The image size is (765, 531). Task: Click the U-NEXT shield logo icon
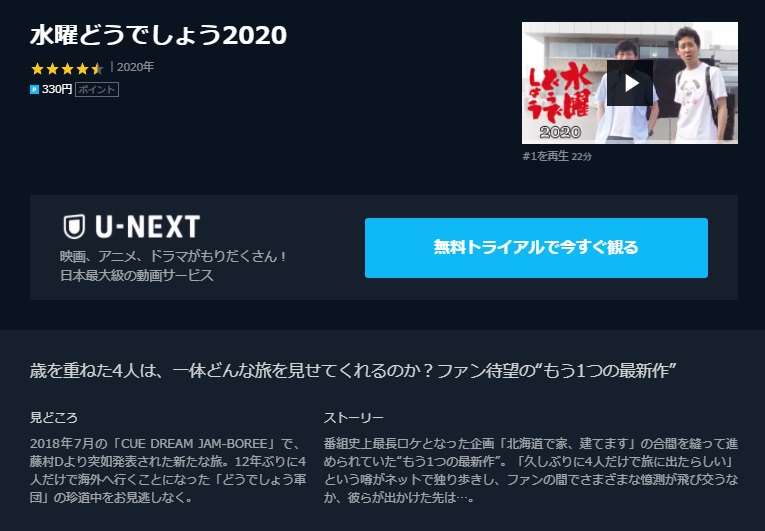tap(74, 227)
